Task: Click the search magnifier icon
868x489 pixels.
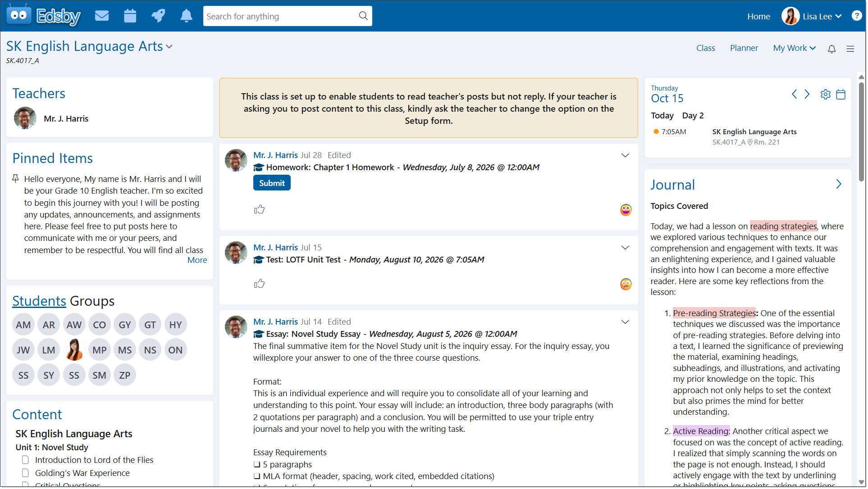Action: pyautogui.click(x=363, y=16)
